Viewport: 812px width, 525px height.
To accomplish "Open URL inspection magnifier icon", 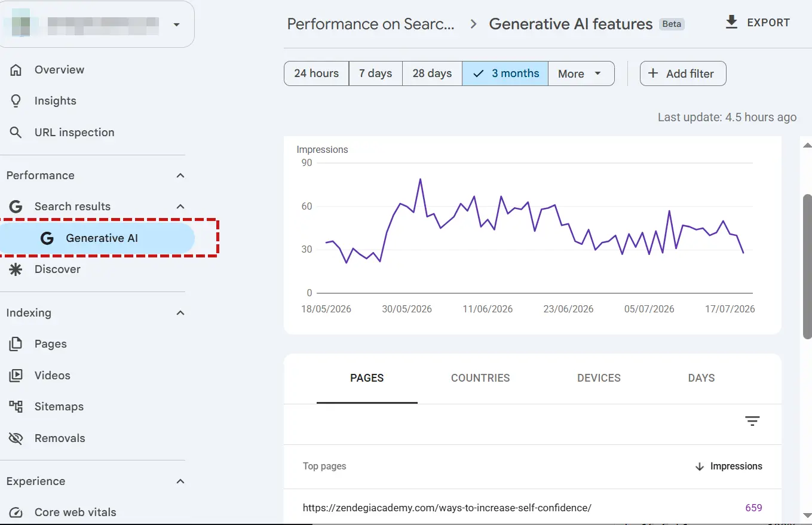I will 16,133.
